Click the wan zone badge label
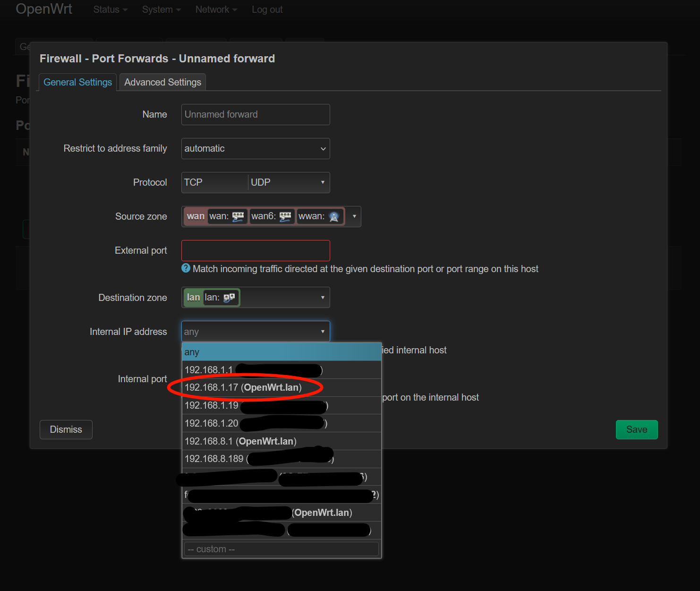Screen dimensions: 700x591 click(x=196, y=216)
